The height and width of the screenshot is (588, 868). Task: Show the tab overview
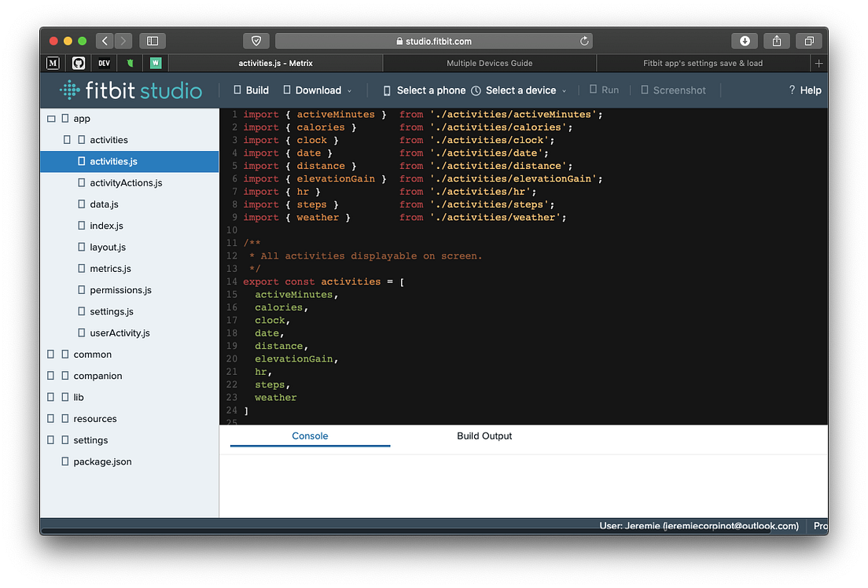809,41
